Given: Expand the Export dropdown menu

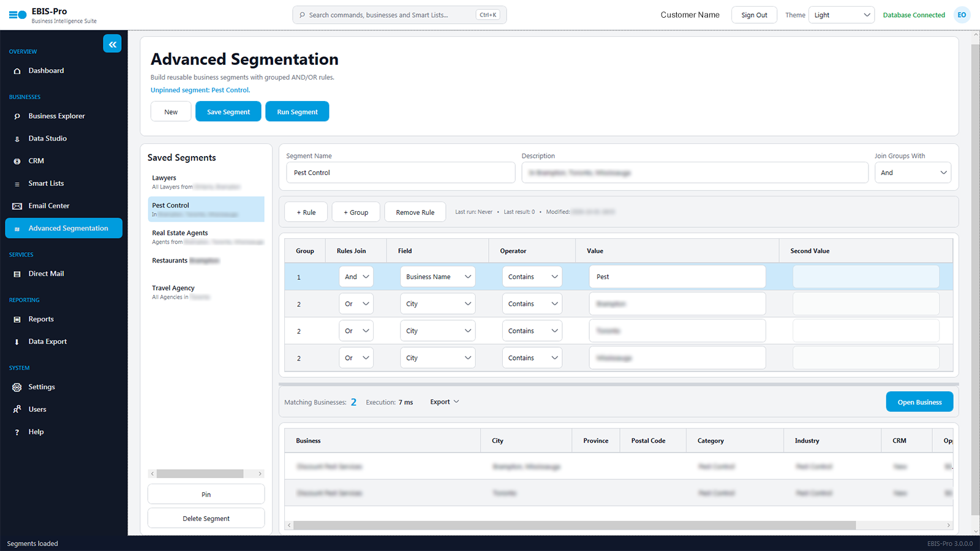Looking at the screenshot, I should [x=445, y=402].
